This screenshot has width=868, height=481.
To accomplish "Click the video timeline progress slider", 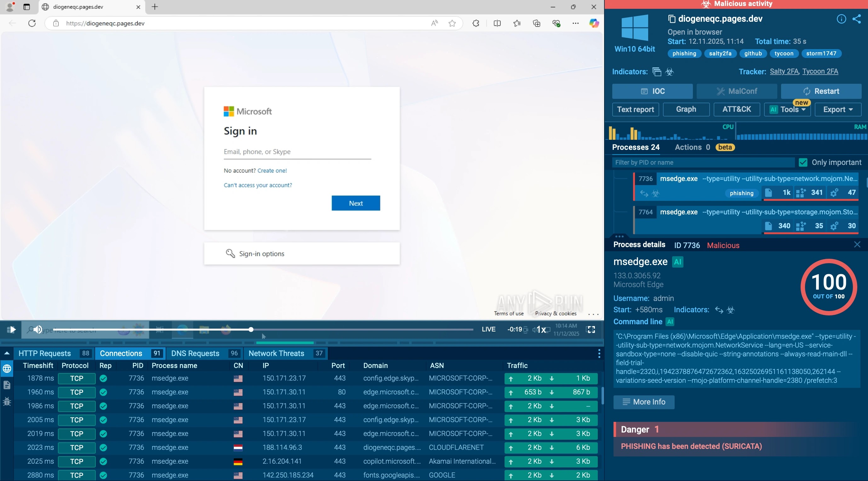I will pyautogui.click(x=251, y=329).
